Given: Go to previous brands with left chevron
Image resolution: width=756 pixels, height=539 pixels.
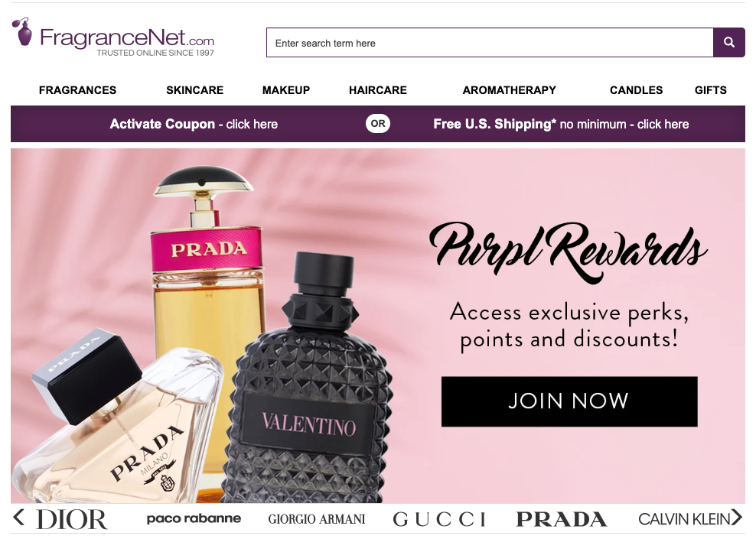Looking at the screenshot, I should point(19,518).
